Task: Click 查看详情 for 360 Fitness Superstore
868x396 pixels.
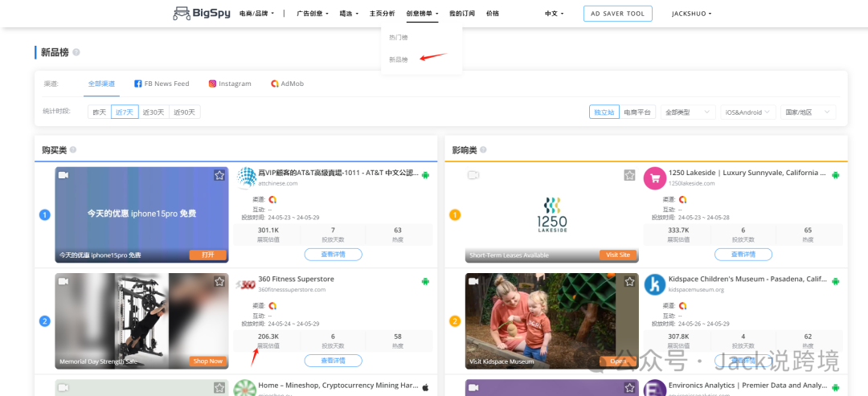Action: [333, 361]
